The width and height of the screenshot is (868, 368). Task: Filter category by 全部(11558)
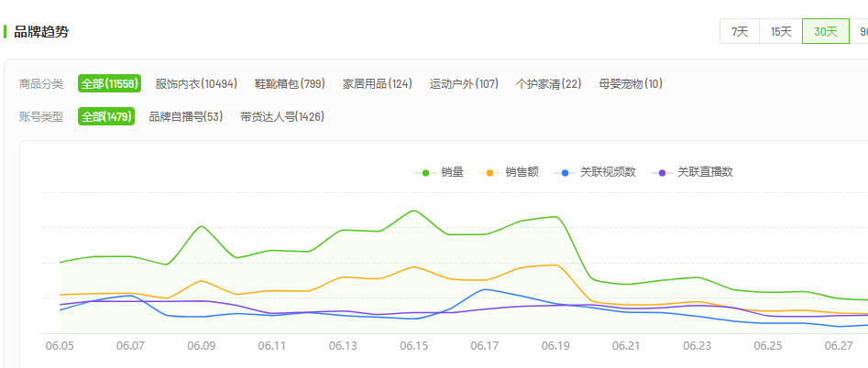tap(109, 84)
